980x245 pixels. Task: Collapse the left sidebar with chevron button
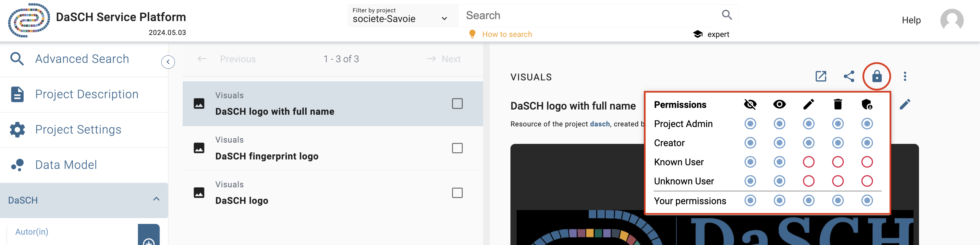(x=168, y=62)
